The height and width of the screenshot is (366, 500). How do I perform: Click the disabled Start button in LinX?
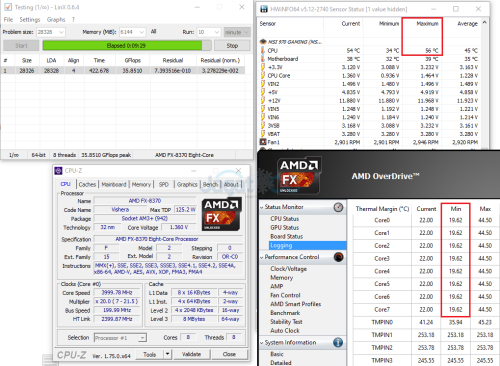pyautogui.click(x=21, y=45)
